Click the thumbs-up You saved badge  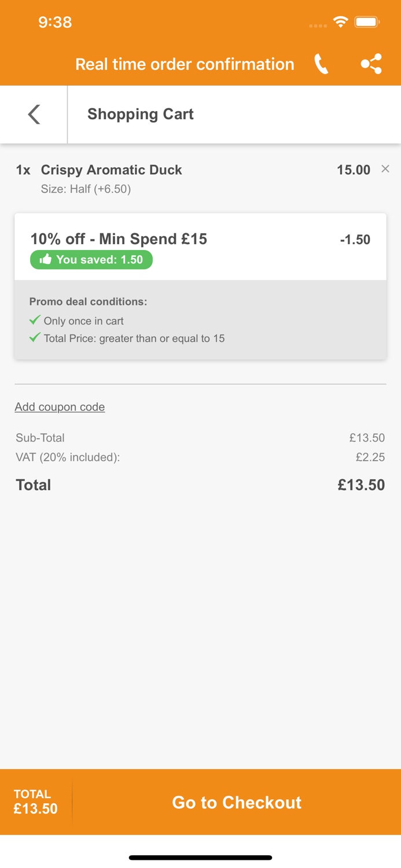click(x=91, y=260)
